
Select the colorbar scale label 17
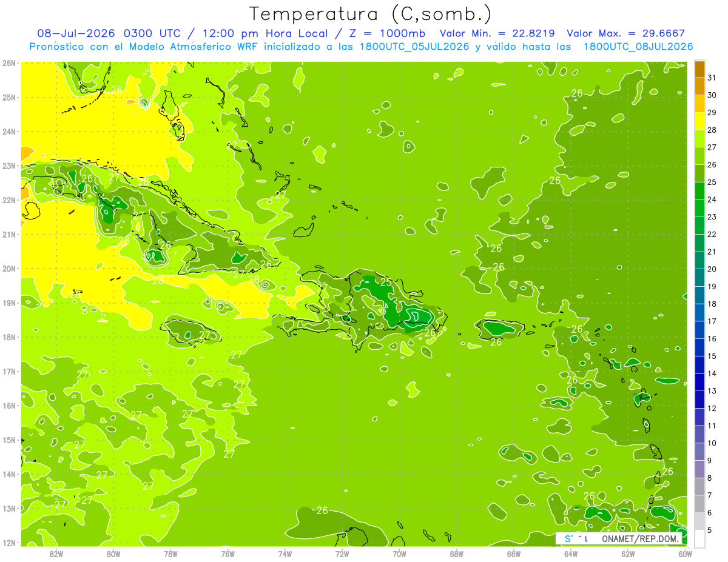712,321
